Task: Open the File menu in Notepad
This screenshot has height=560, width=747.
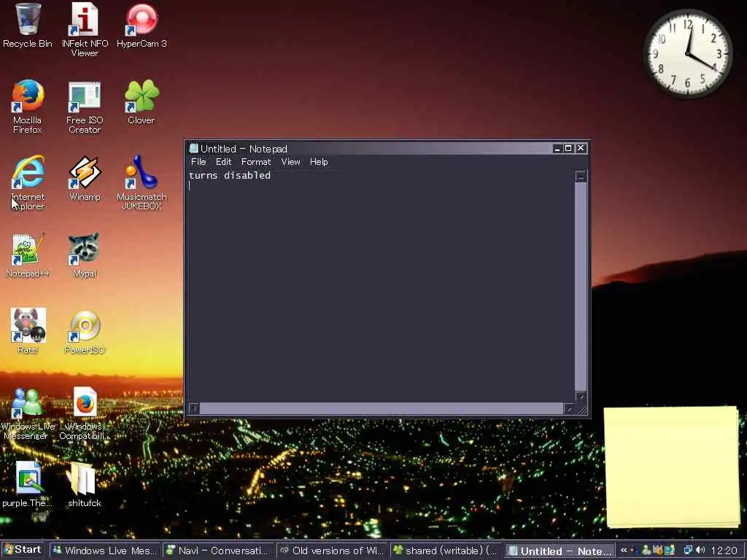Action: [x=198, y=162]
